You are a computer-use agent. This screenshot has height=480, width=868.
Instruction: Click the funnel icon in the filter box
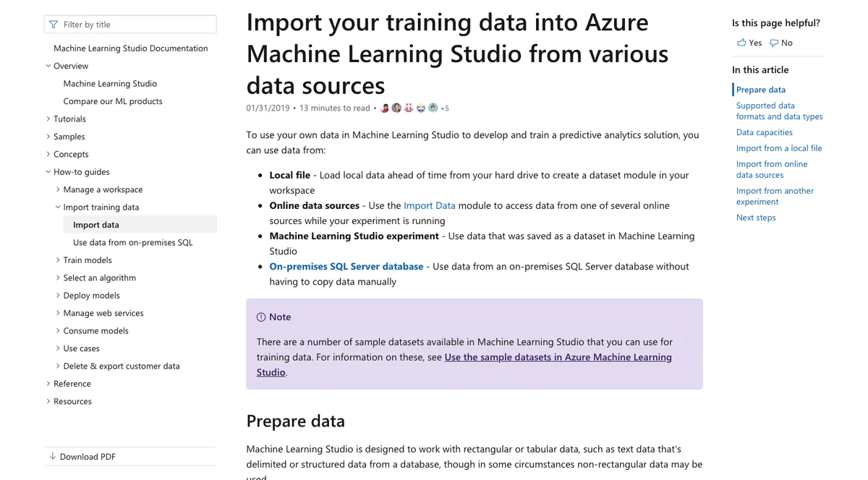point(54,24)
